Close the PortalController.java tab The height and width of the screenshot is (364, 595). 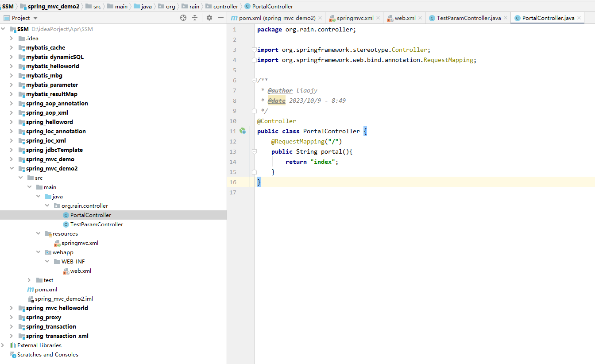pyautogui.click(x=579, y=18)
